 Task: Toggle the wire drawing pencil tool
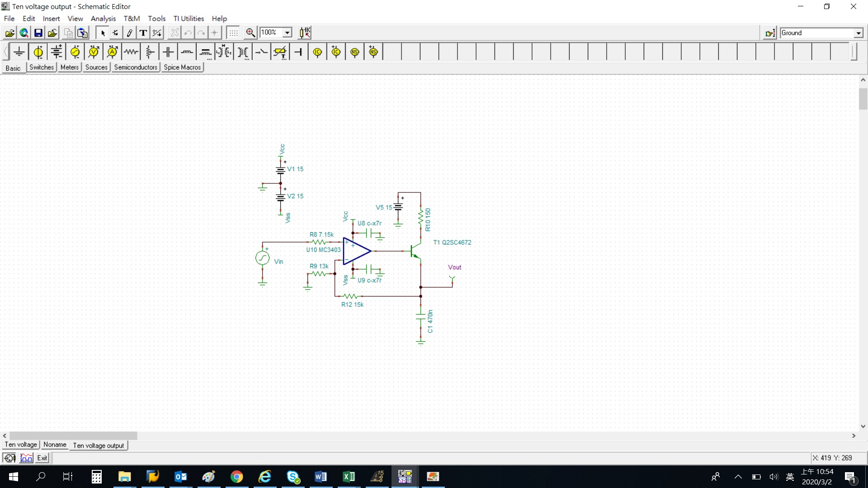(x=129, y=33)
